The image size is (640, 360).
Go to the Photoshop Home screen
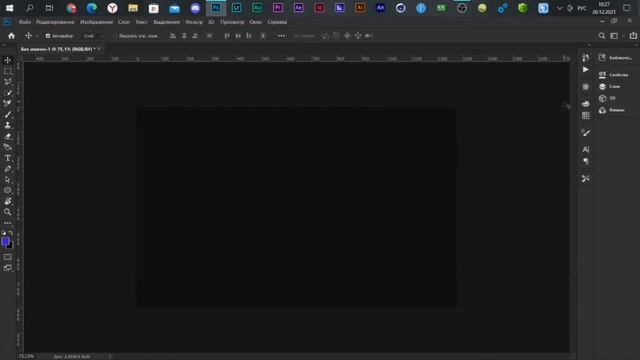(11, 36)
